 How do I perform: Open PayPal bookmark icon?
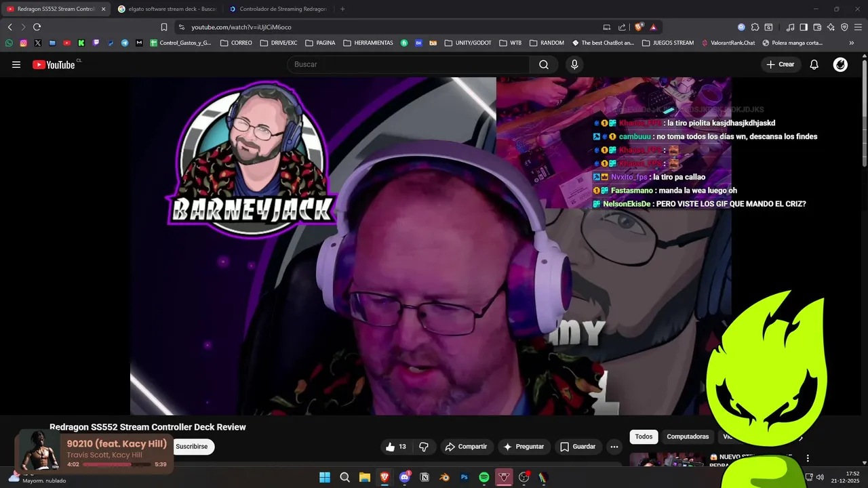pos(111,43)
